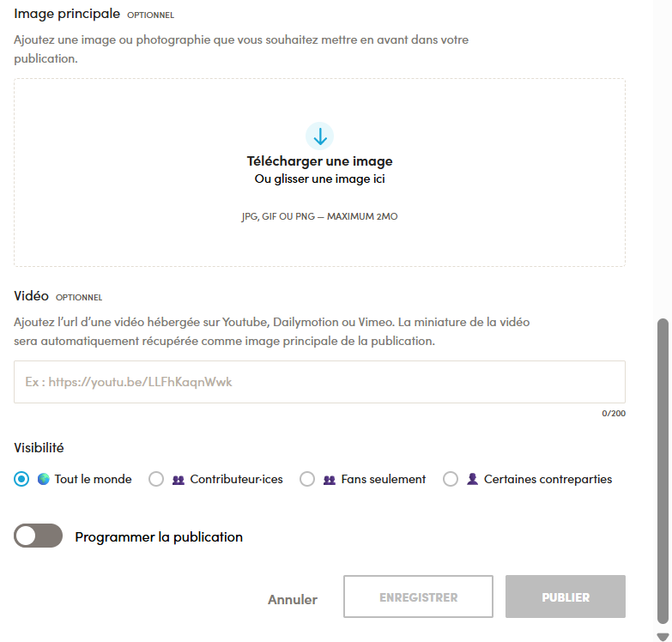Click the Programmer la publication label
Screen dimensions: 672x642
tap(159, 537)
